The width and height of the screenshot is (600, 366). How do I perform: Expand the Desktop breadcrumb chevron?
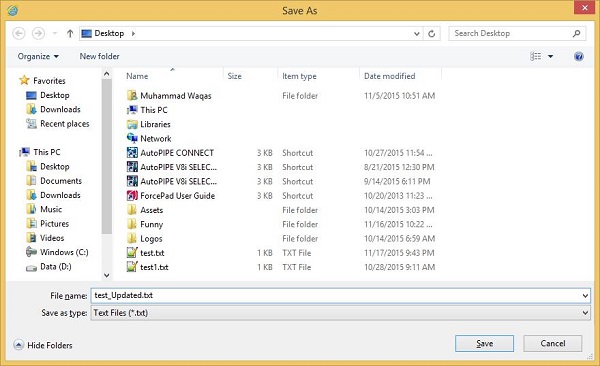point(133,34)
